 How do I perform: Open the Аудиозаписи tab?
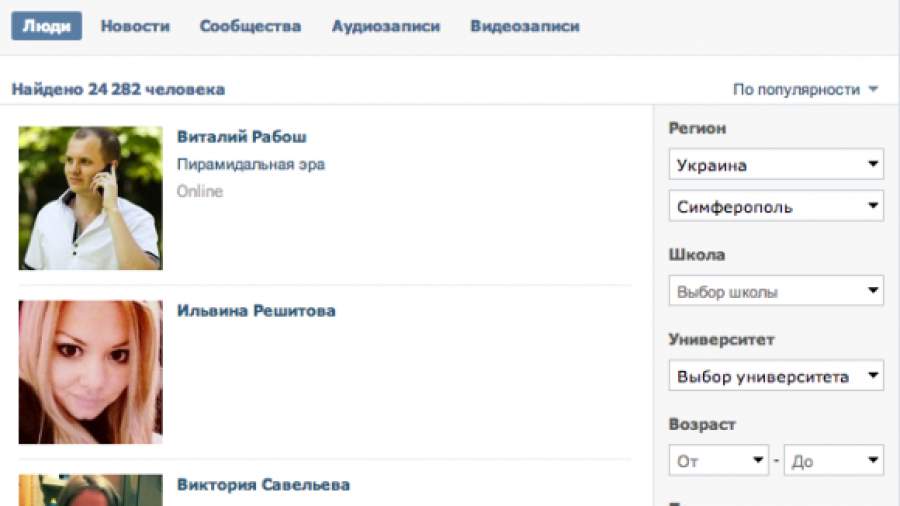386,26
